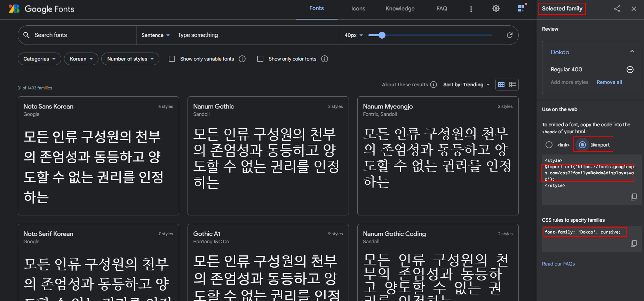Open info about color fonts
The image size is (644, 301).
click(x=325, y=59)
